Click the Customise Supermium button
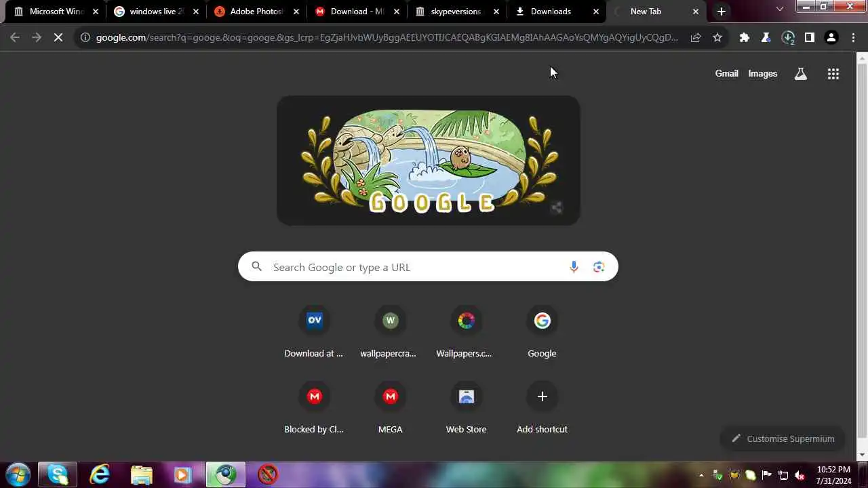Screen dimensions: 868x488 click(x=783, y=439)
